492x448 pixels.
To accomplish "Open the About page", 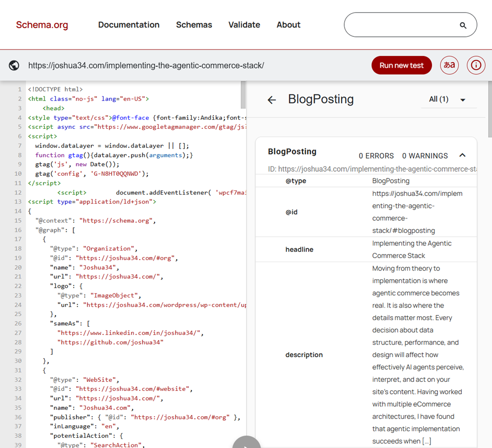I will coord(288,25).
